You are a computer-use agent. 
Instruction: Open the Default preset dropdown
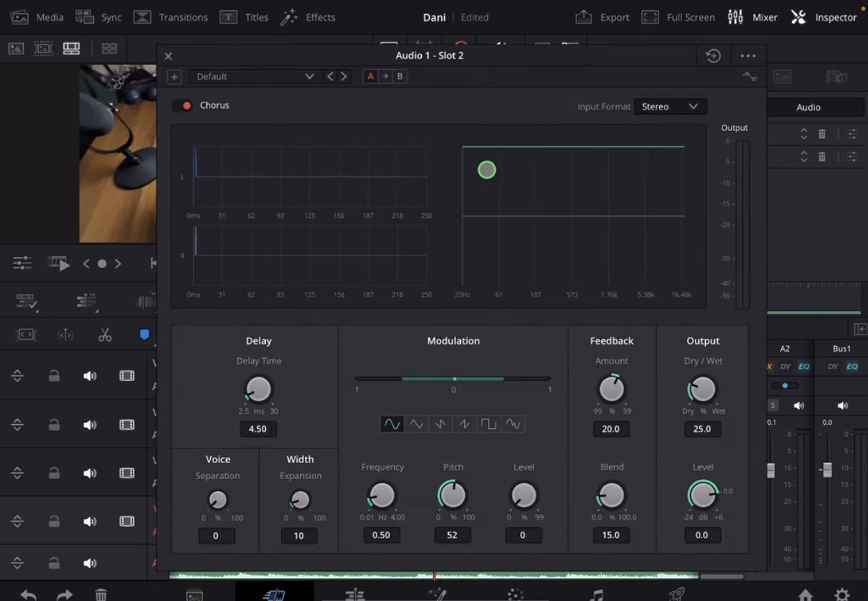click(254, 77)
